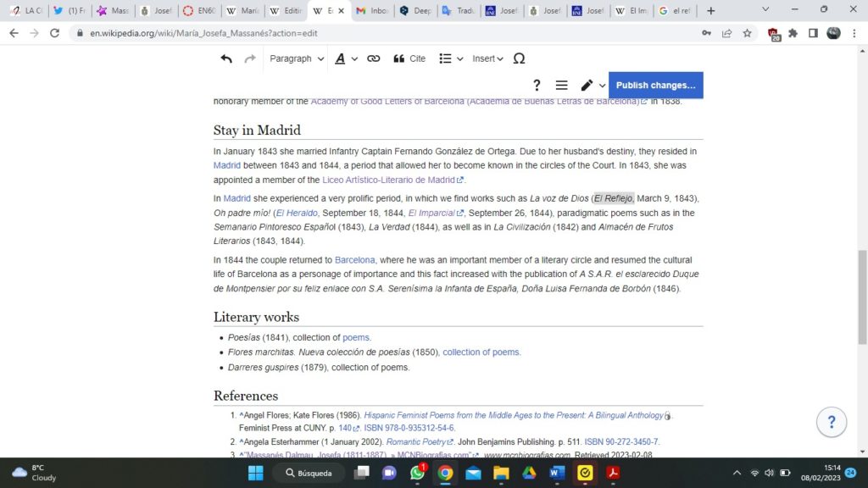
Task: Click the El Heraldo link
Action: point(297,213)
